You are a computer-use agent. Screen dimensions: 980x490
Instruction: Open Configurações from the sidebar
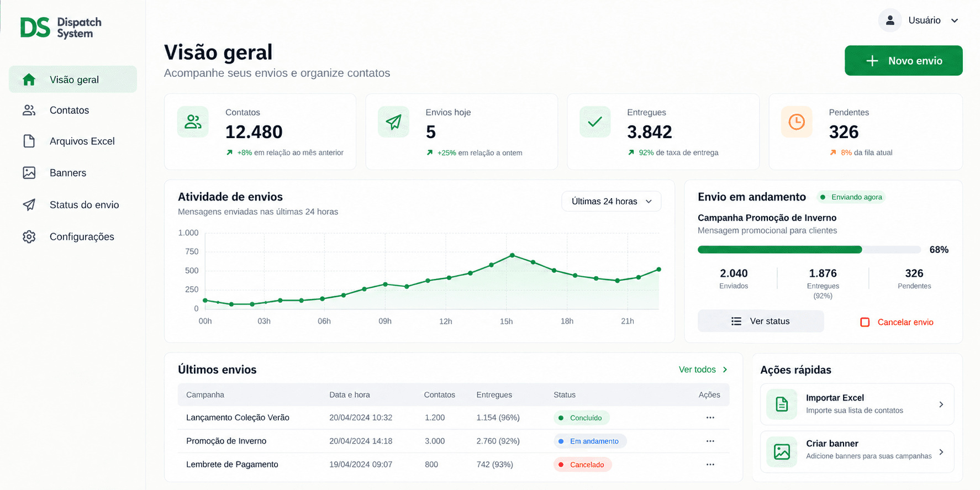coord(73,237)
